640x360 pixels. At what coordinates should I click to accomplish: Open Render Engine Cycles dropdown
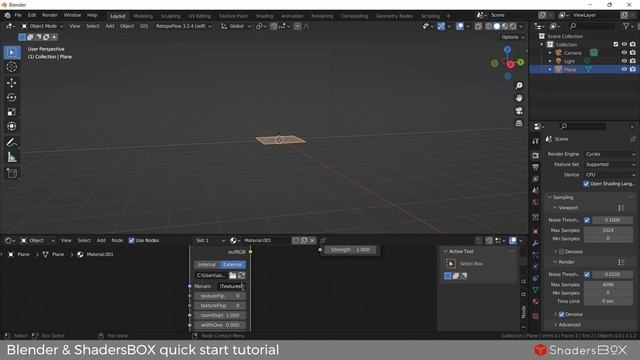tap(610, 154)
